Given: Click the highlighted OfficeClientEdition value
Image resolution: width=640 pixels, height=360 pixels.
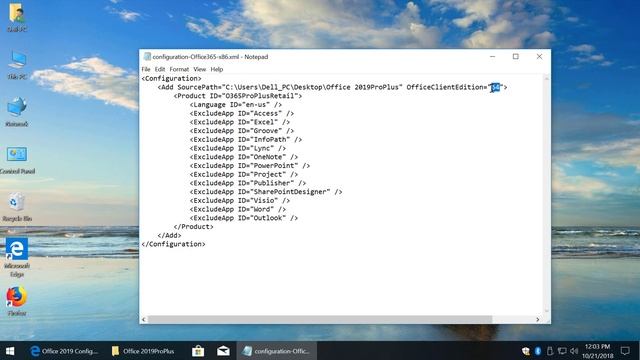Looking at the screenshot, I should (x=495, y=87).
